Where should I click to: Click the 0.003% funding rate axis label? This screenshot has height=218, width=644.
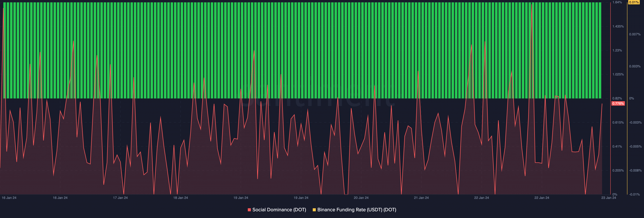point(635,66)
